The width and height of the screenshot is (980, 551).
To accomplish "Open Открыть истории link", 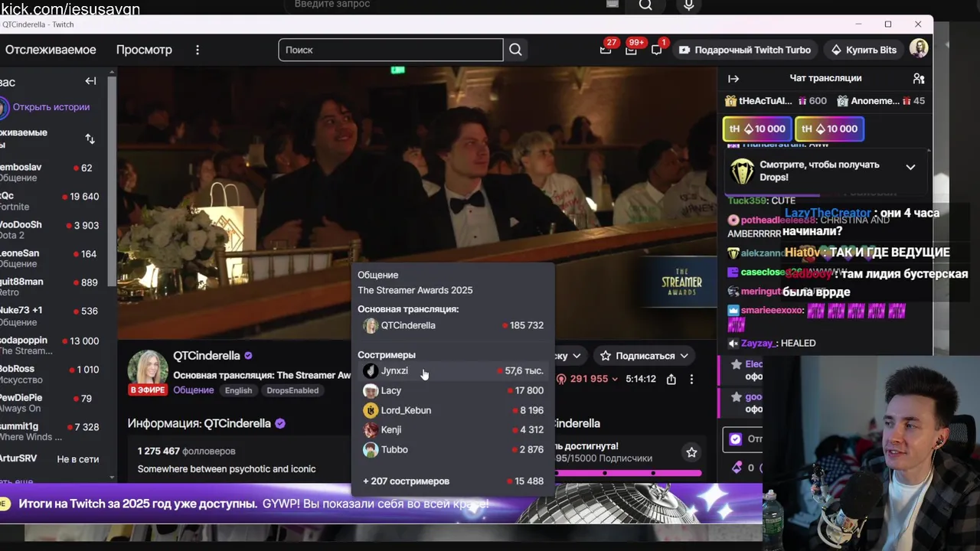I will pos(51,107).
